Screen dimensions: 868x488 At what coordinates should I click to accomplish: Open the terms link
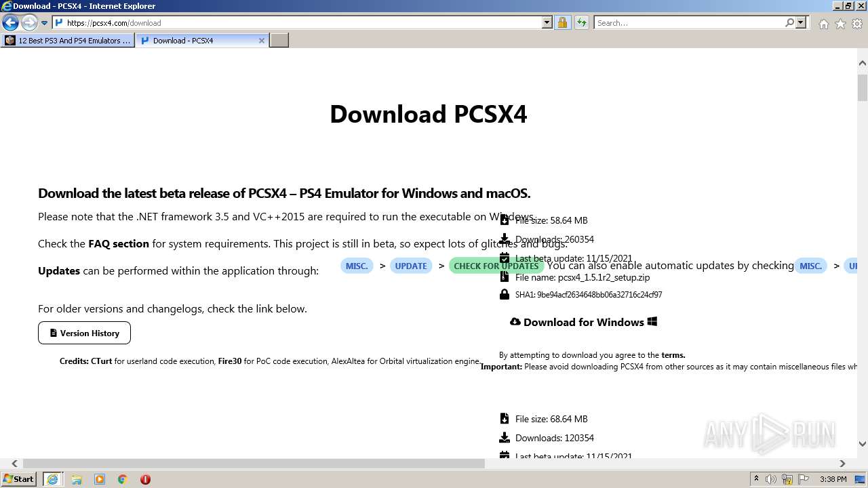tap(673, 355)
